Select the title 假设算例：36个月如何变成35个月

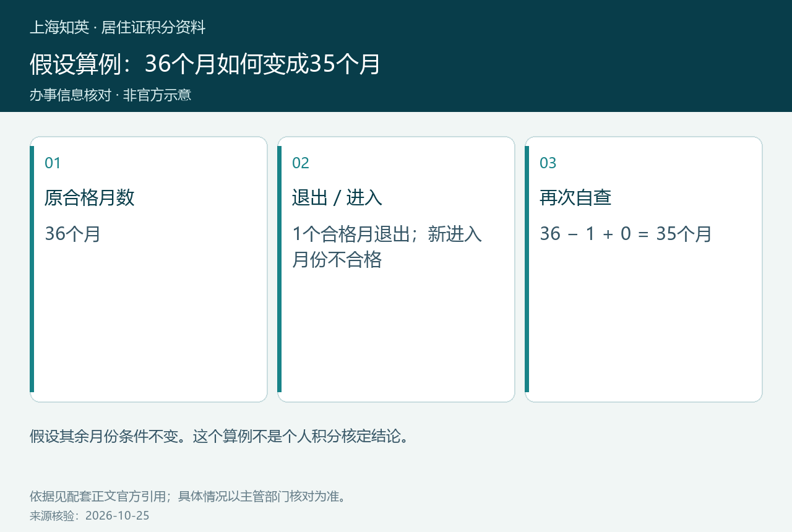[205, 64]
